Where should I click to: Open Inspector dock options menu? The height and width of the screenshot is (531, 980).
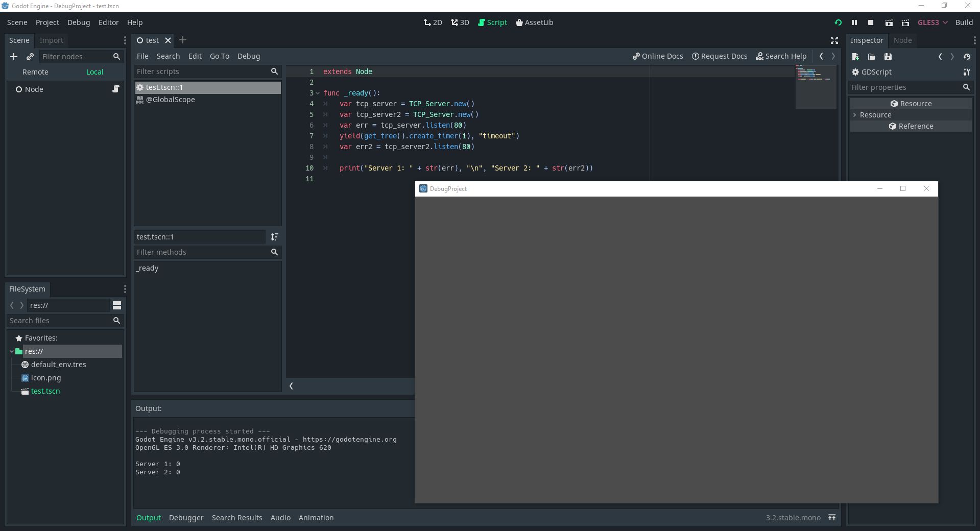click(x=974, y=40)
